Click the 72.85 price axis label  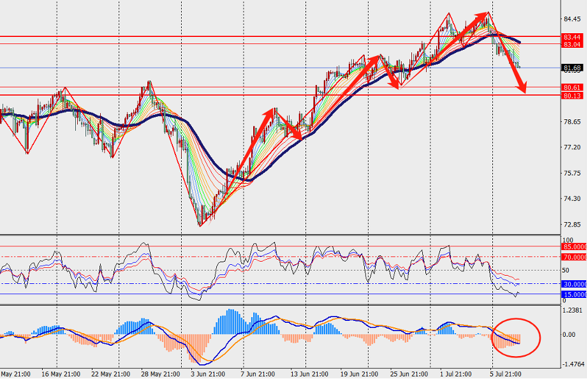click(572, 225)
